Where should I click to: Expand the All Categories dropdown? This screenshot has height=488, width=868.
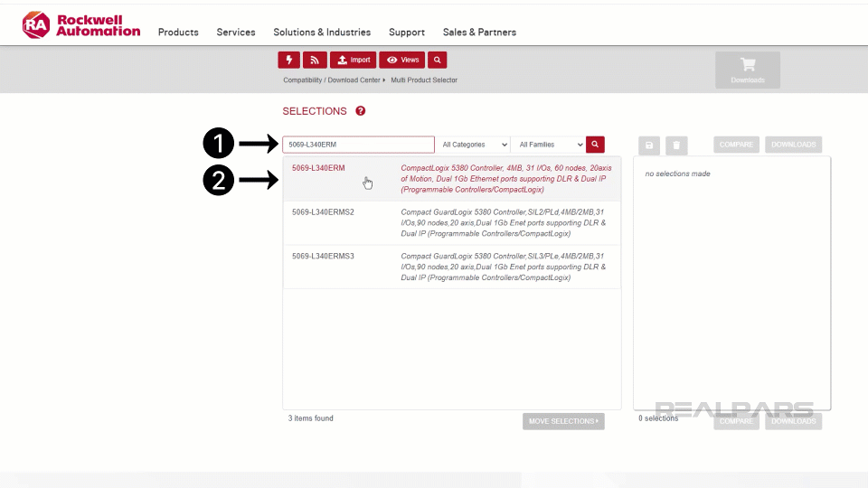click(x=473, y=145)
